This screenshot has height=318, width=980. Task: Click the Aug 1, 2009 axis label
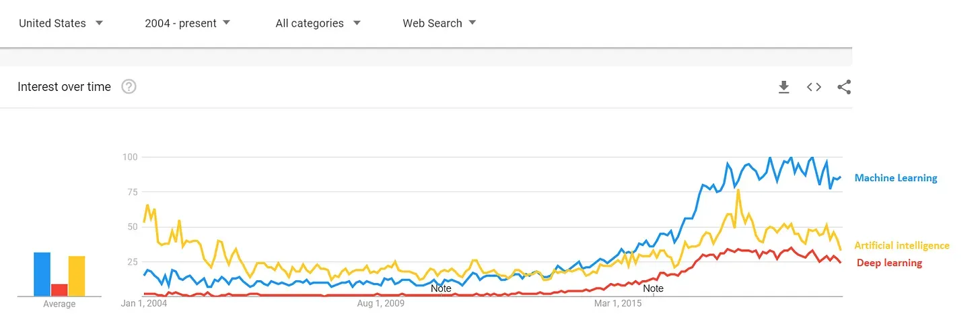pos(380,303)
